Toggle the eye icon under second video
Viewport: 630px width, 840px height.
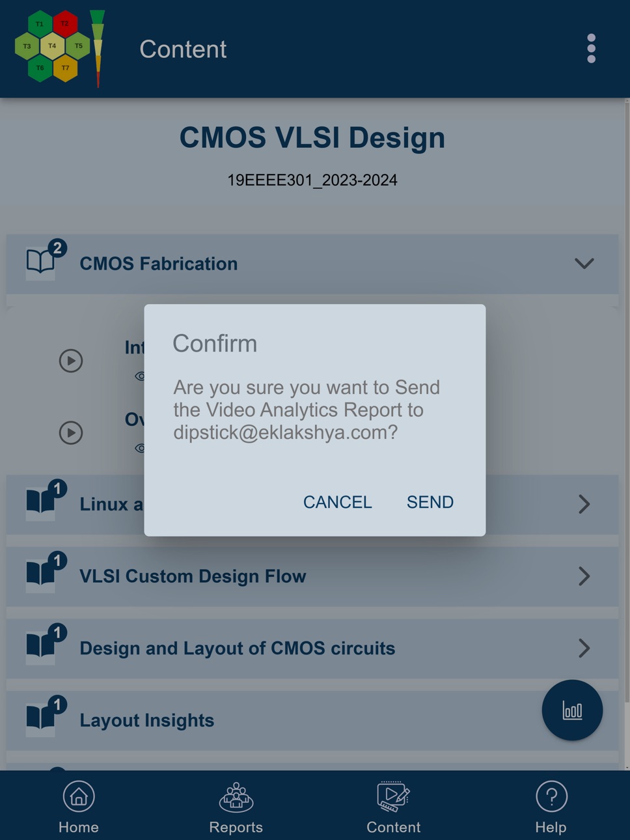coord(139,448)
